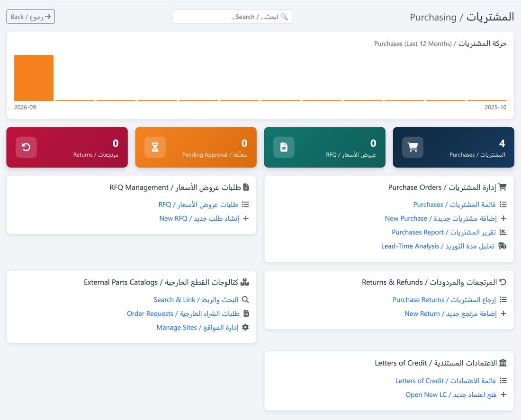Open Lead-Time Analysis link
Image resolution: width=521 pixels, height=420 pixels.
pyautogui.click(x=438, y=246)
